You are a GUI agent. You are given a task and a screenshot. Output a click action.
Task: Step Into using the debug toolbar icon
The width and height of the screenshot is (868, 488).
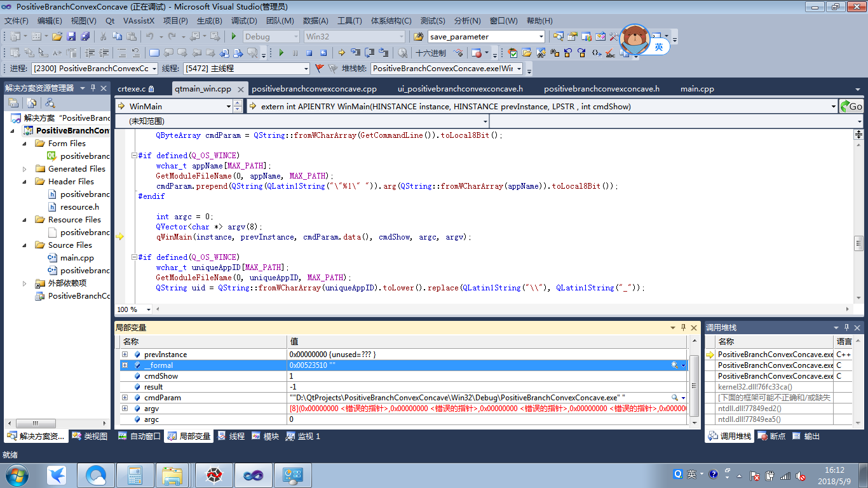tap(355, 53)
